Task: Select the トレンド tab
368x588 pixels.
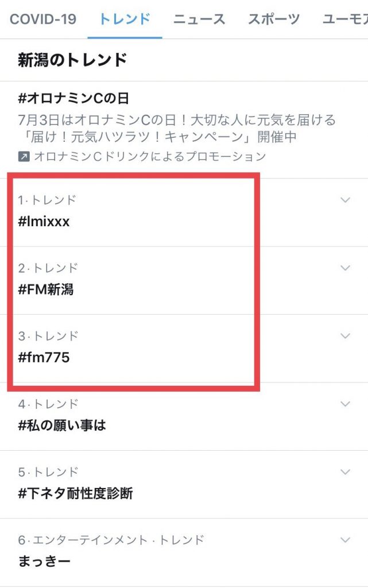Action: [x=125, y=19]
